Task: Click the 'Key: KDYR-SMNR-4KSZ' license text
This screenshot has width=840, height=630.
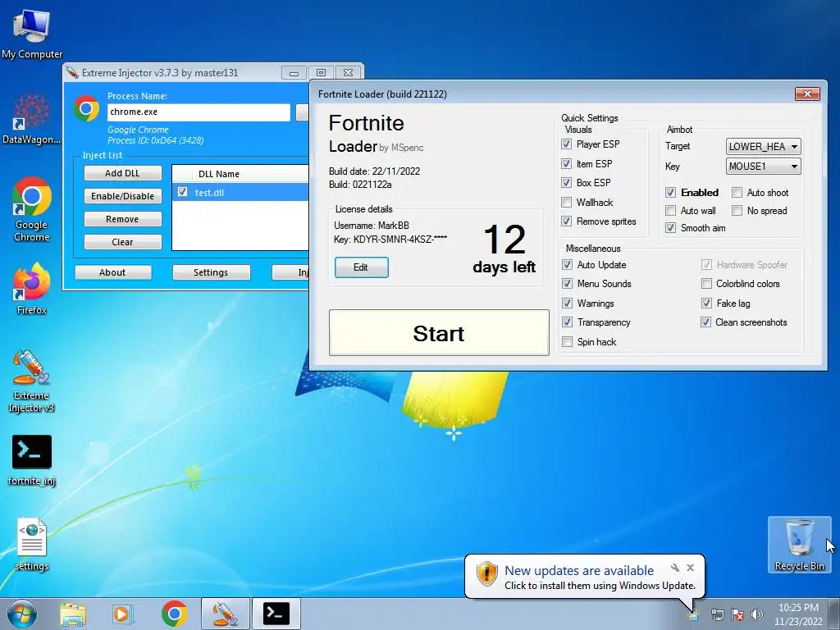Action: 390,240
